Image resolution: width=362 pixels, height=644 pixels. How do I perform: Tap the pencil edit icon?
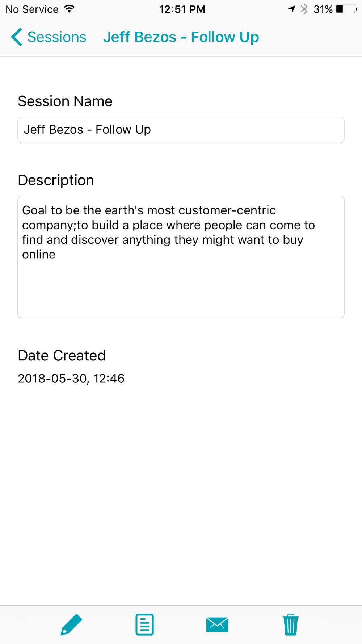coord(71,624)
